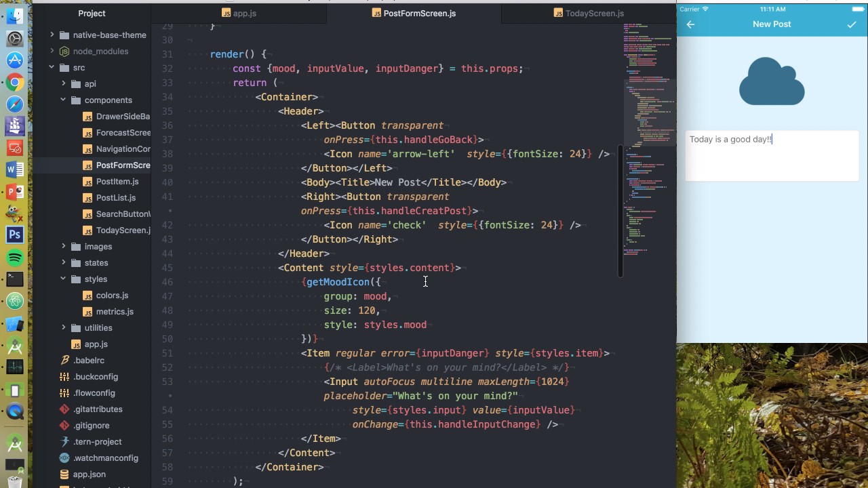Click the New Post title in simulator

772,24
